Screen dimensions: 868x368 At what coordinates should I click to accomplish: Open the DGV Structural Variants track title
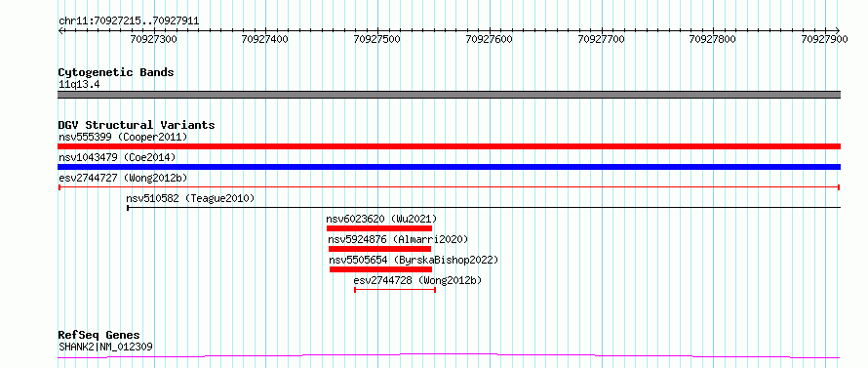(137, 125)
